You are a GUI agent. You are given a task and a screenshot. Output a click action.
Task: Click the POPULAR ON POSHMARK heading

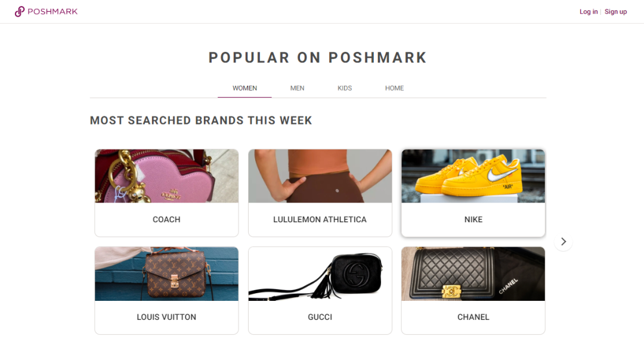click(x=317, y=57)
